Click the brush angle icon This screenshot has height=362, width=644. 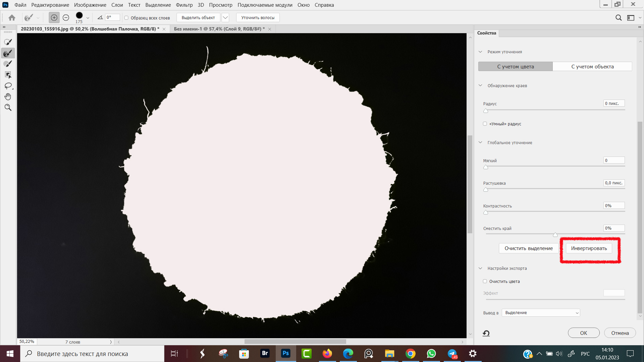click(100, 17)
